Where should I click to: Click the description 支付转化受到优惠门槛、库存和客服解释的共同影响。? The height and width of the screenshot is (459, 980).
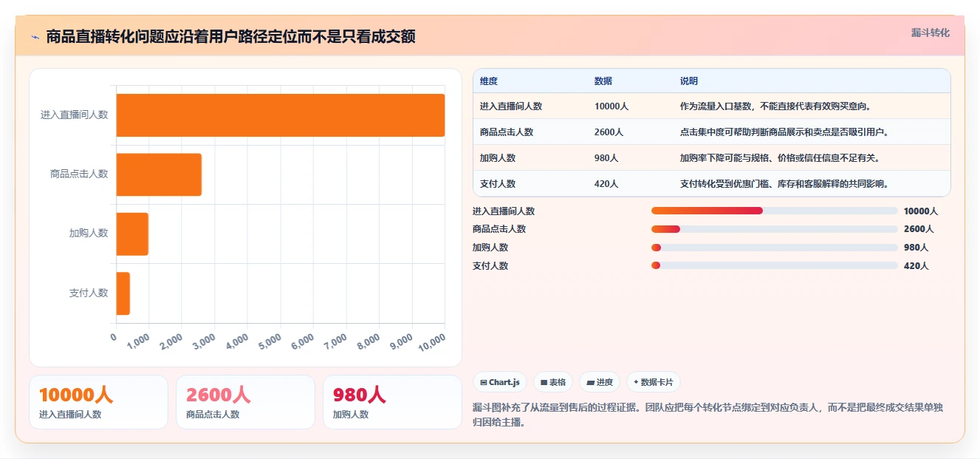click(784, 184)
